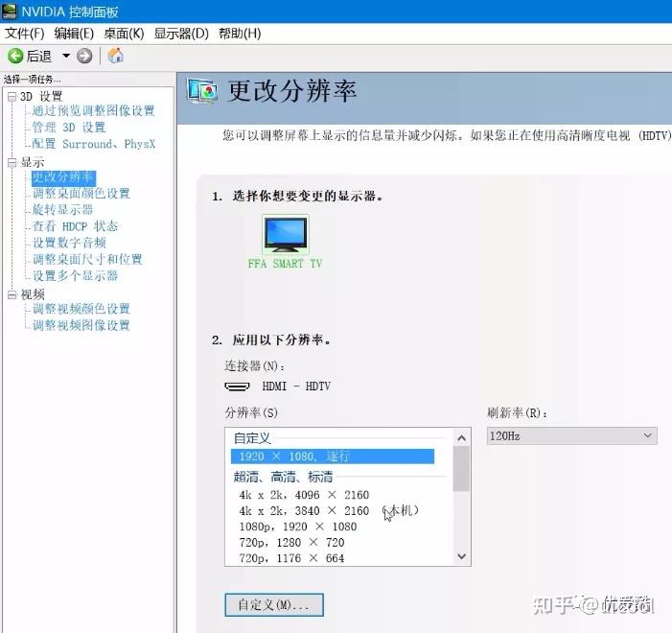The height and width of the screenshot is (633, 672).
Task: Select custom 1920 × 1080 逐行 resolution
Action: tap(333, 457)
